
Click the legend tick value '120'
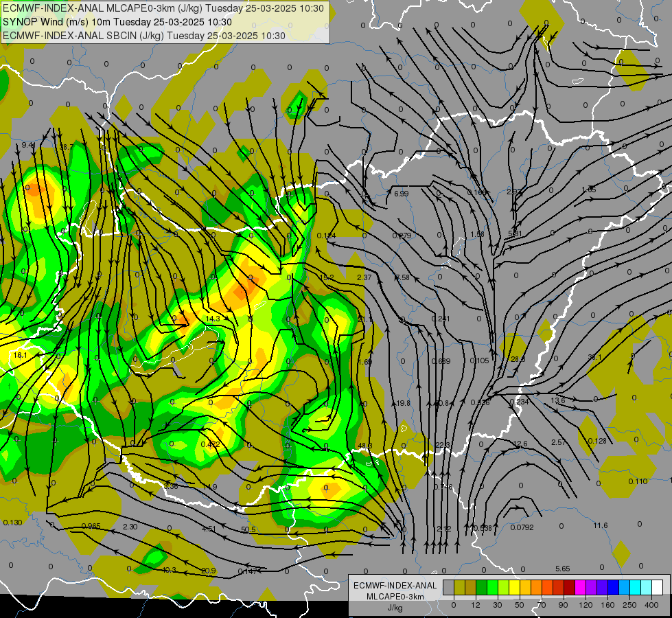tap(586, 605)
